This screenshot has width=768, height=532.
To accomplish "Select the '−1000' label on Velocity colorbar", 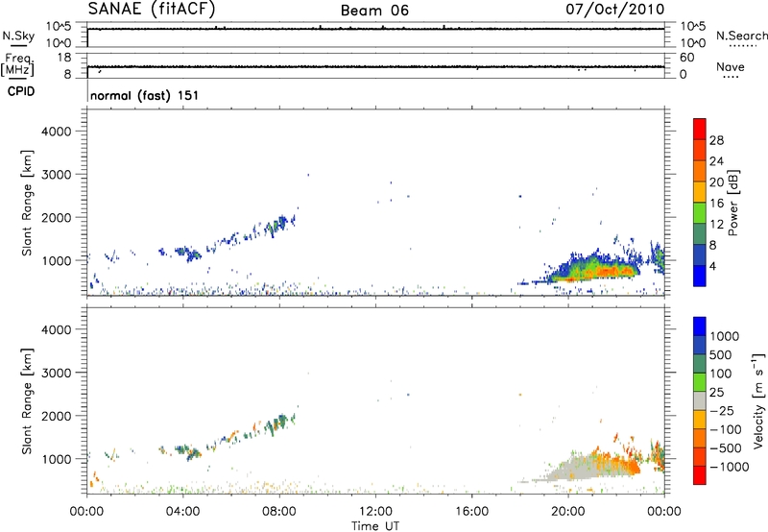I will (x=730, y=467).
